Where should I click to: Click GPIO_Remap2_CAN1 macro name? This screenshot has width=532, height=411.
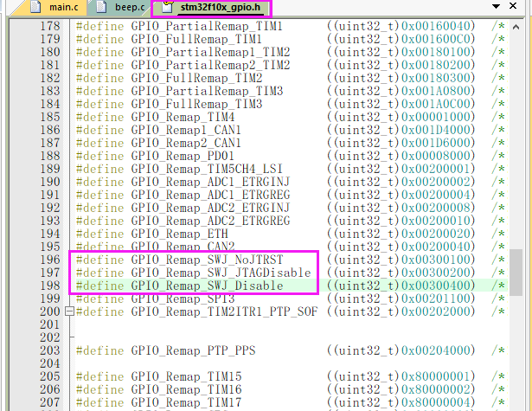coord(186,143)
